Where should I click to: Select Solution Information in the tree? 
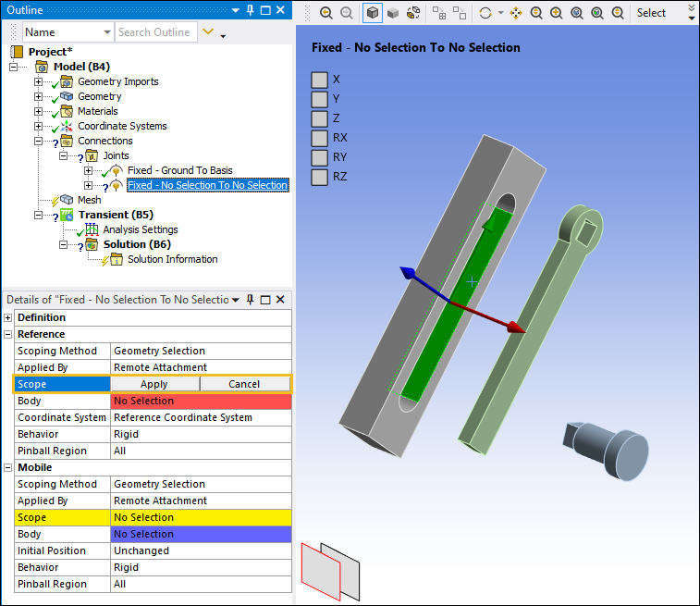point(172,259)
